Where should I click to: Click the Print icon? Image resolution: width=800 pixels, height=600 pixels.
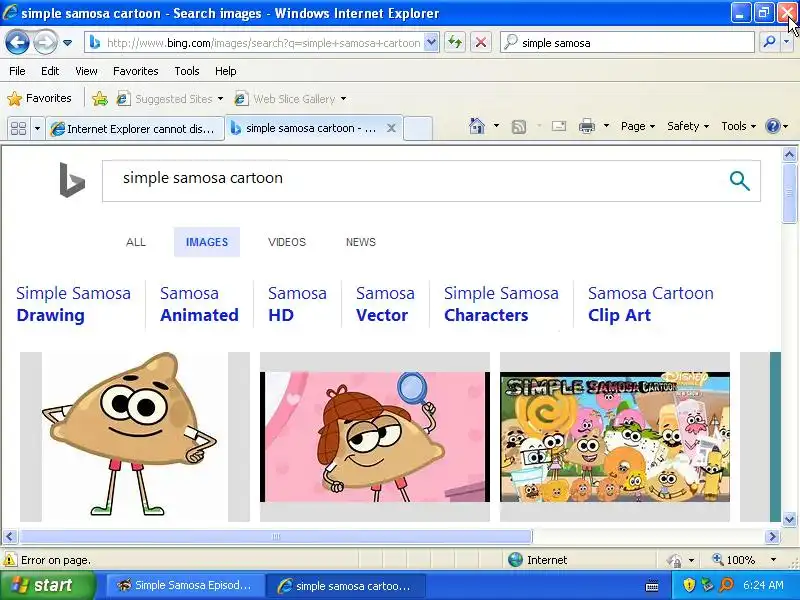tap(587, 126)
